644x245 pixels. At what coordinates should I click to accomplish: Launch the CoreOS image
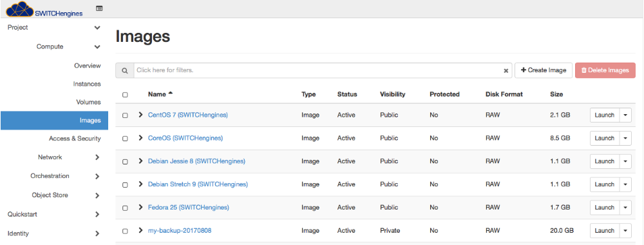pyautogui.click(x=605, y=138)
